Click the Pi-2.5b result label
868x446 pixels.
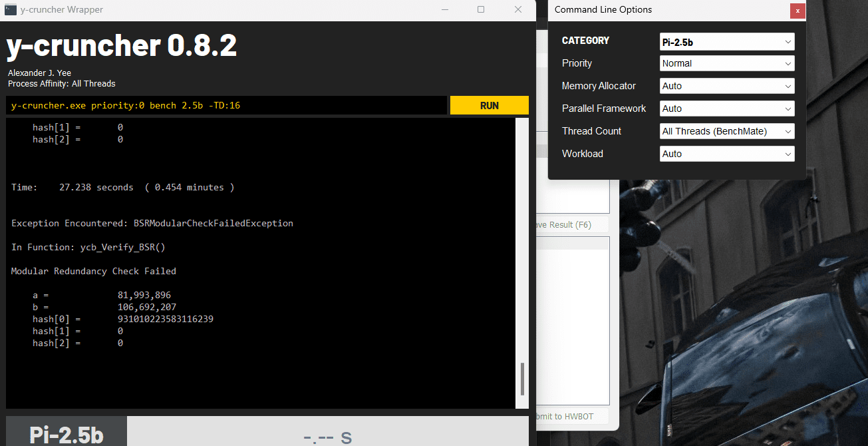coord(67,435)
